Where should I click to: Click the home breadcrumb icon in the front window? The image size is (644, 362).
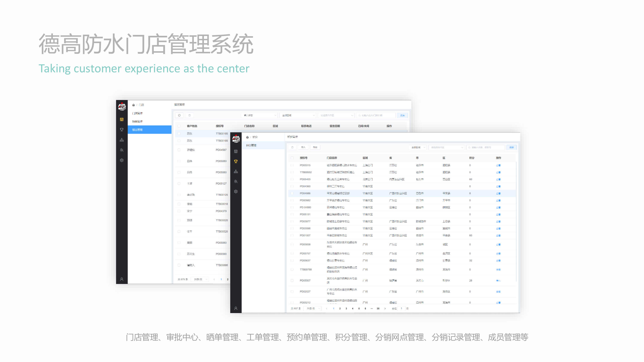pos(248,137)
